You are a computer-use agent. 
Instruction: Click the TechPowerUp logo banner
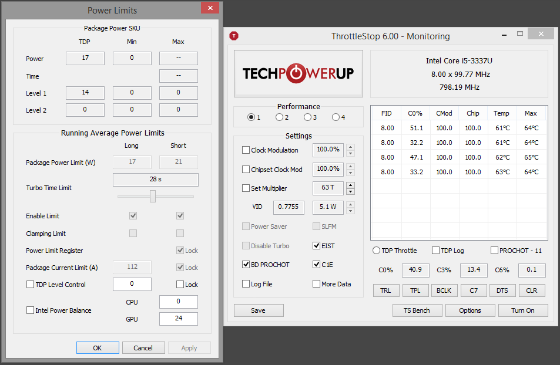click(298, 74)
